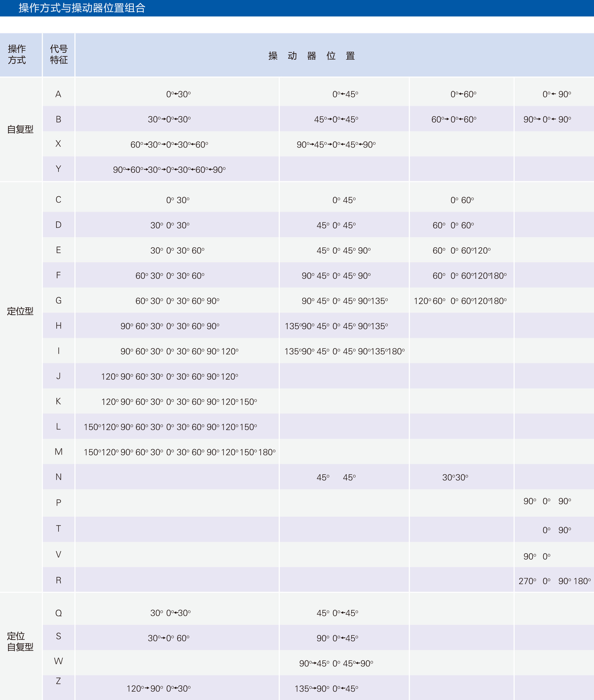Image resolution: width=594 pixels, height=700 pixels.
Task: Click 120°→90° 0°←30° in row Z
Action: 159,689
